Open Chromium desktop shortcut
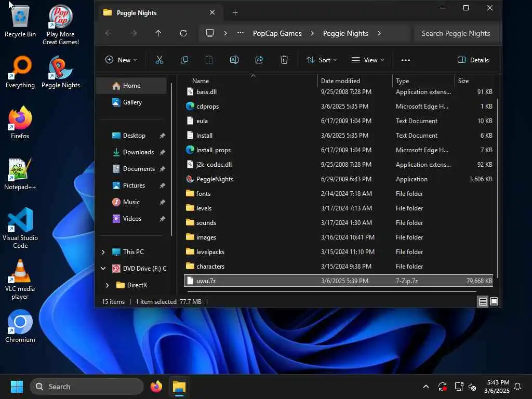The image size is (532, 399). [x=20, y=326]
